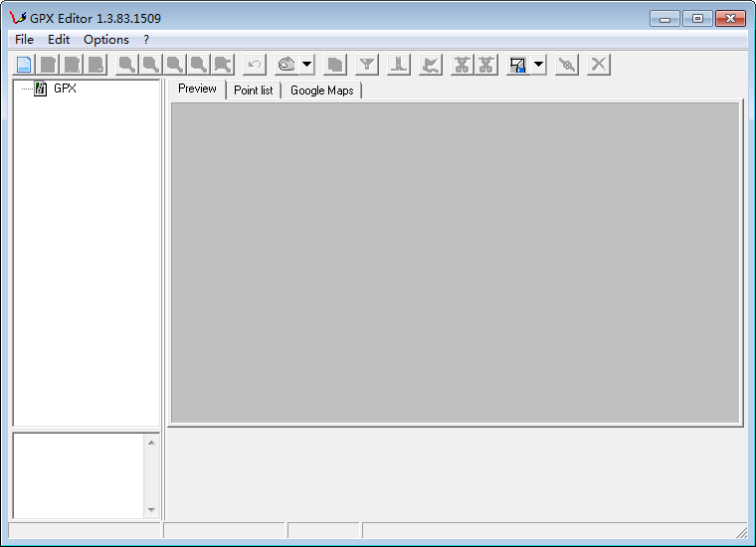
Task: Maximize the GPX Editor window
Action: click(x=697, y=19)
